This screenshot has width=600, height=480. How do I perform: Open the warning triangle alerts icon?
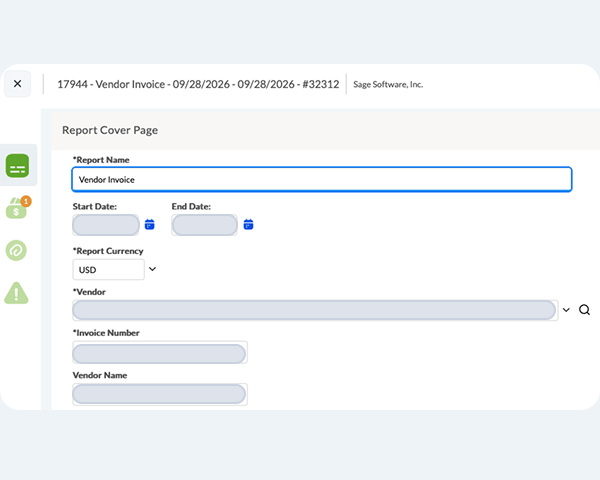pyautogui.click(x=16, y=293)
